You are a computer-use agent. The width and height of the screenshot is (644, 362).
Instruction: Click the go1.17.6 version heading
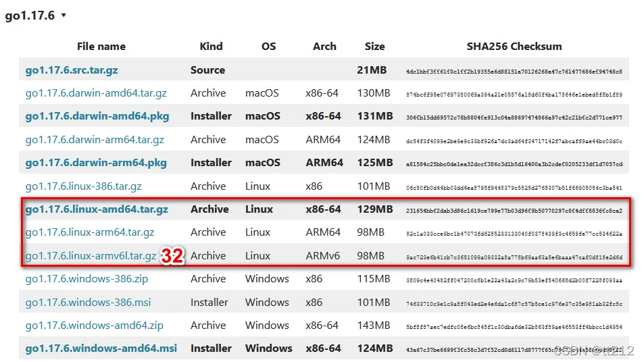[30, 16]
